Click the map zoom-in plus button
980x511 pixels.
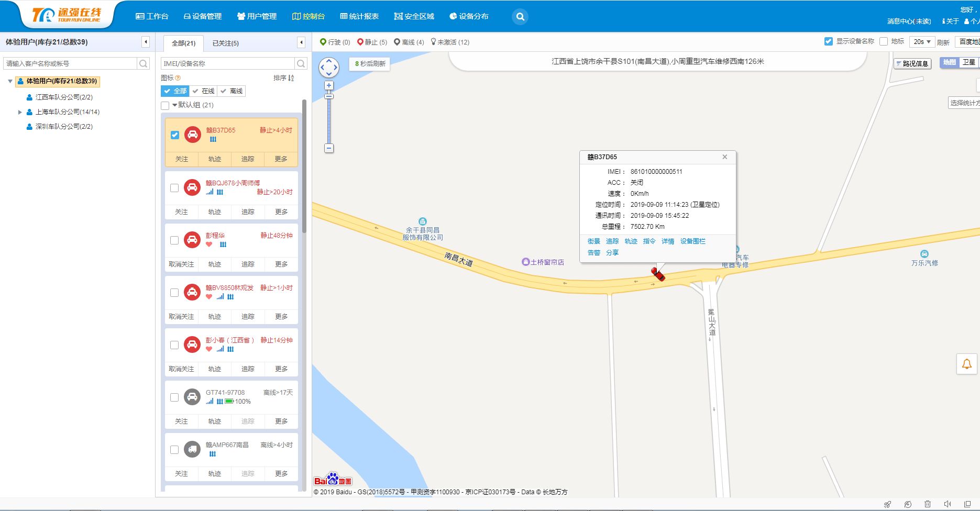[x=329, y=85]
